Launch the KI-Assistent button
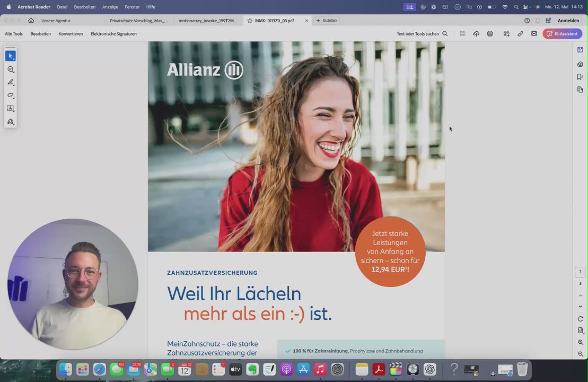 click(562, 34)
